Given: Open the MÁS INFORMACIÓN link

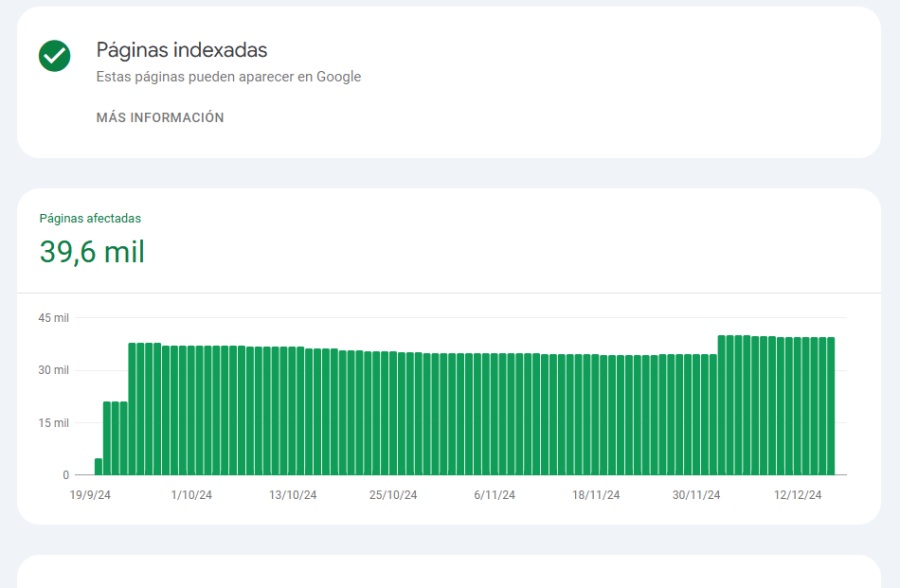Looking at the screenshot, I should (160, 118).
